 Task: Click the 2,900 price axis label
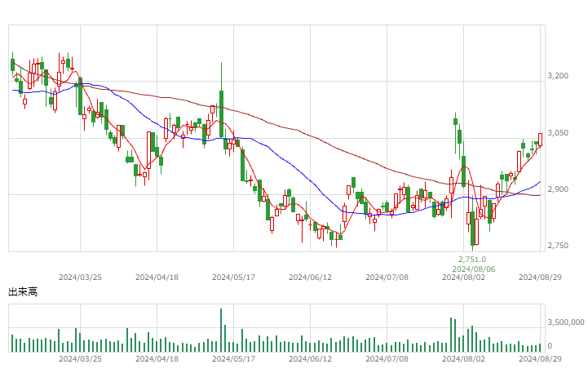558,189
